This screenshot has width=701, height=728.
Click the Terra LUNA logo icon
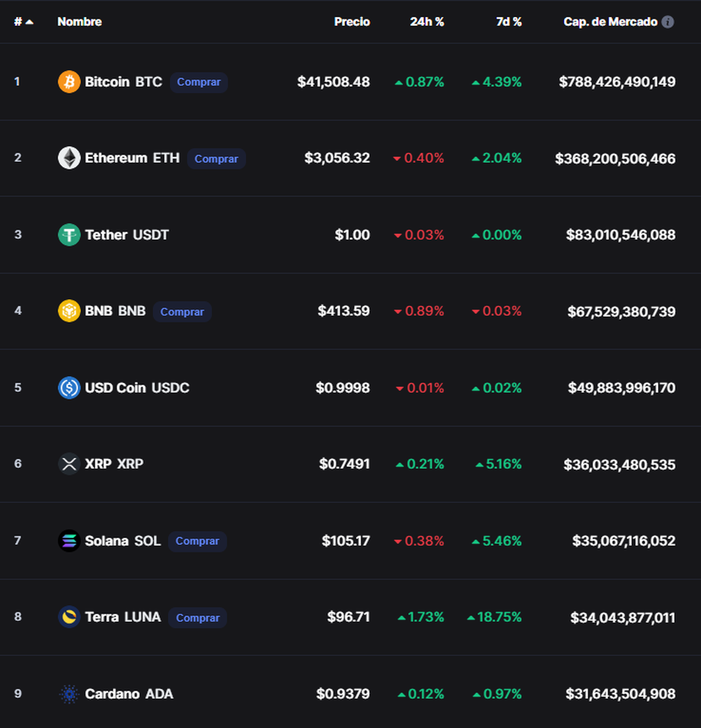[x=69, y=617]
